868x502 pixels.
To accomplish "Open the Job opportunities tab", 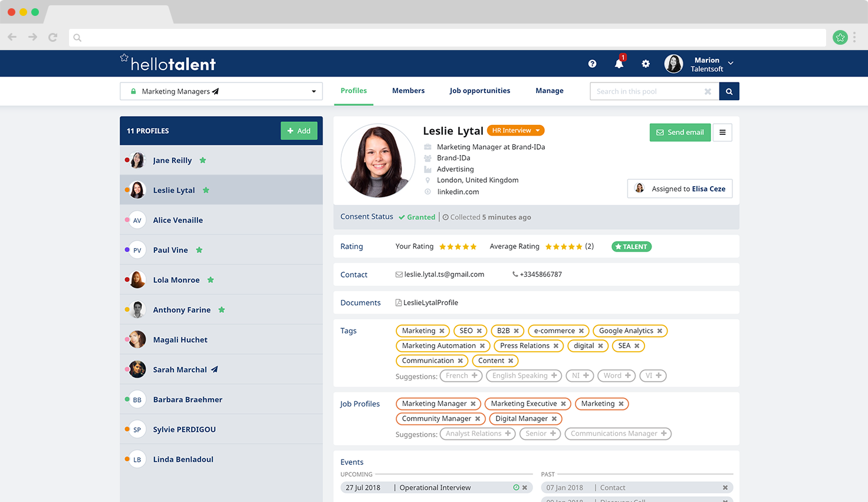I will click(x=480, y=91).
